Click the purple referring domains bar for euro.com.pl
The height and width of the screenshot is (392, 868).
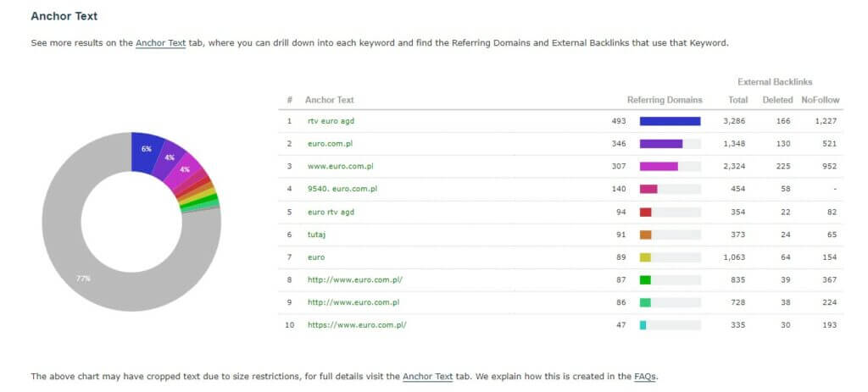[x=660, y=144]
